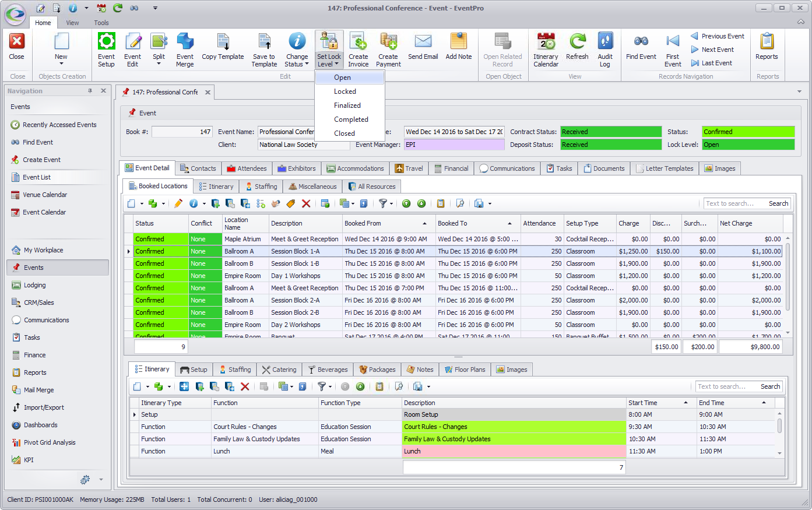This screenshot has width=812, height=510.
Task: Click red X delete icon in Booked Locations toolbar
Action: click(306, 203)
